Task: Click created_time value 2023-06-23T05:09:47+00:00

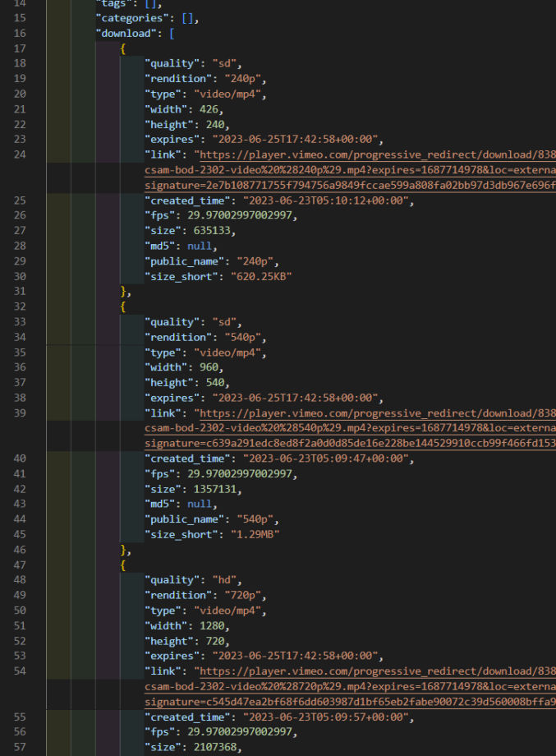Action: tap(325, 459)
